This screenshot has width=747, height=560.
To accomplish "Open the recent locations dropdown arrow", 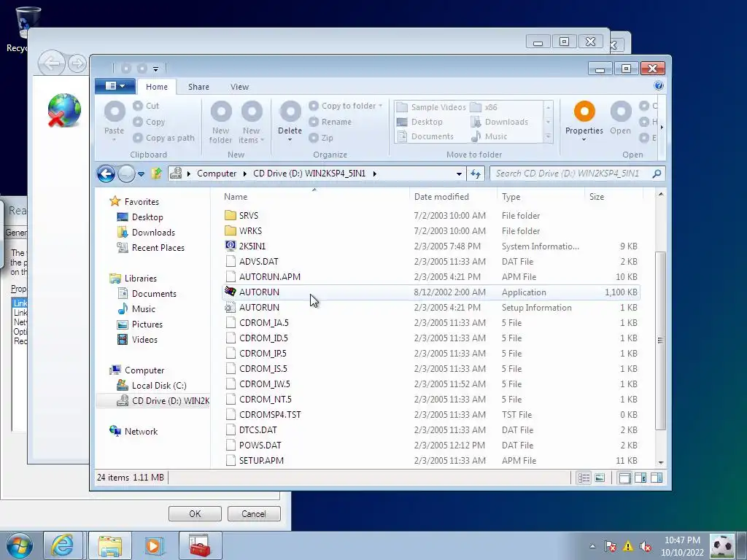I will [141, 174].
